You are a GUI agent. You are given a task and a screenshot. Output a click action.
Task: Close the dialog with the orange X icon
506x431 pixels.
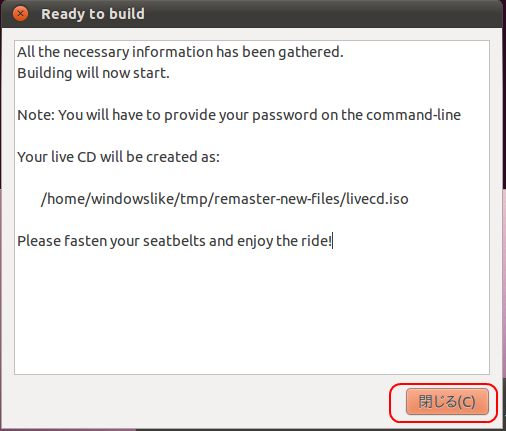tap(20, 14)
